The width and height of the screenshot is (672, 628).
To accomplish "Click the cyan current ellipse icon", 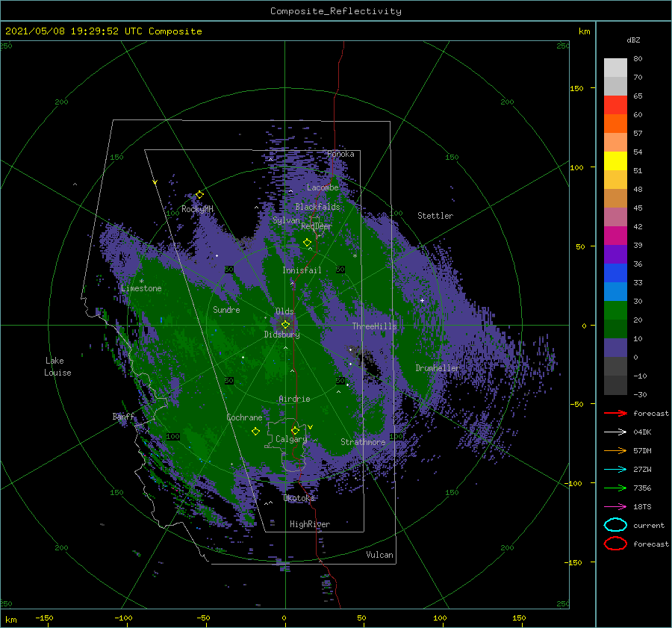I will point(615,525).
